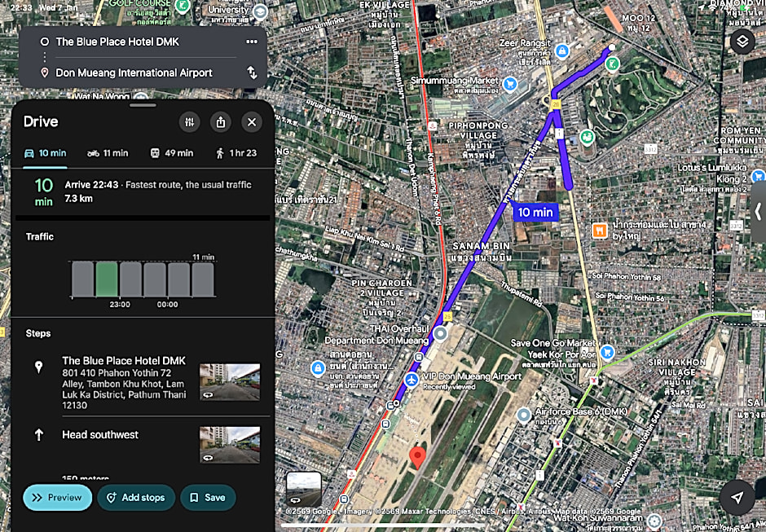This screenshot has width=766, height=532.
Task: Click THAI Overhaul Department gray marker
Action: (x=440, y=334)
